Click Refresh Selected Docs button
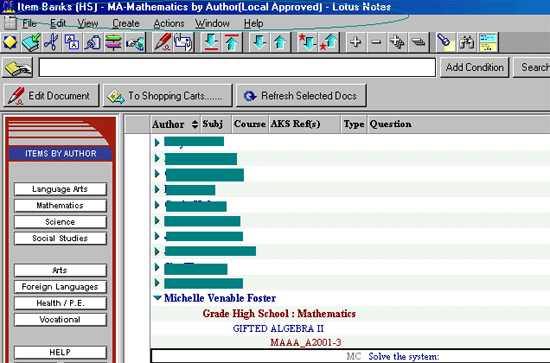This screenshot has height=363, width=550. pyautogui.click(x=301, y=96)
